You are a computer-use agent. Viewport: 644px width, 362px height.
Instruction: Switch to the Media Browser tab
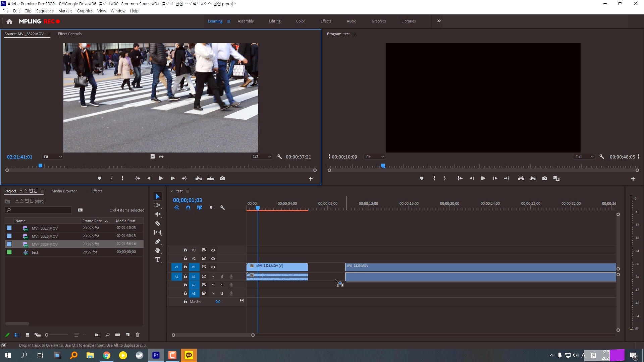point(64,191)
